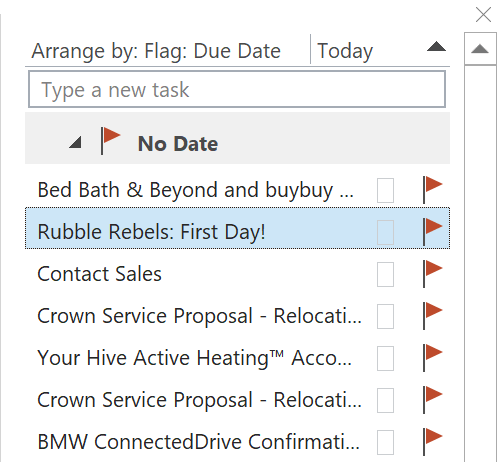Open the Contact Sales task item
The height and width of the screenshot is (462, 498).
(99, 274)
